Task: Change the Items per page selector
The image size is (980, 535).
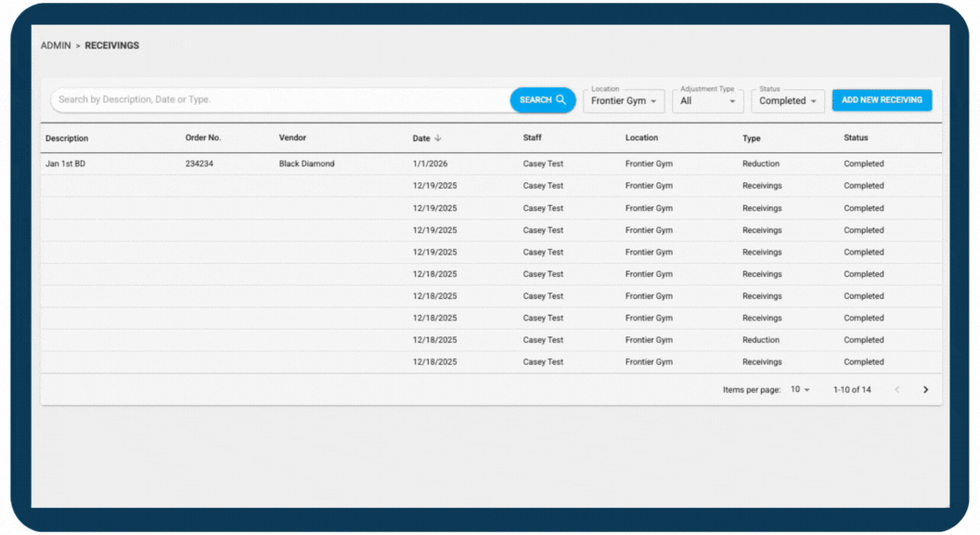Action: click(799, 390)
